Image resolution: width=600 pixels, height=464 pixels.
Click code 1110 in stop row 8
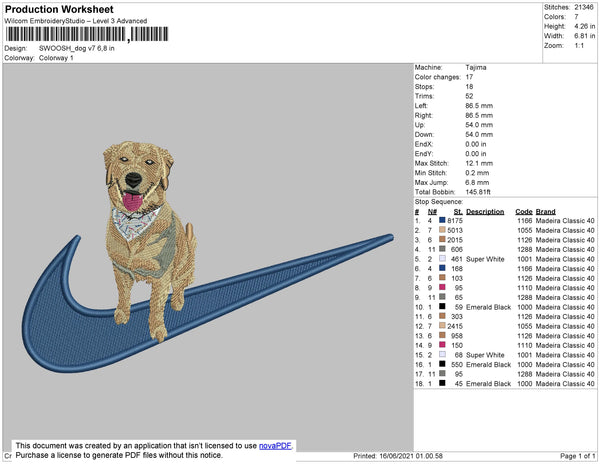pos(525,288)
